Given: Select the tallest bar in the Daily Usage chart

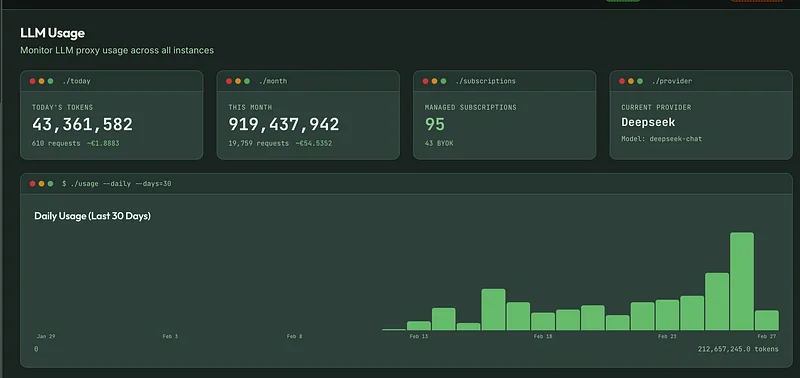Looking at the screenshot, I should (x=742, y=282).
